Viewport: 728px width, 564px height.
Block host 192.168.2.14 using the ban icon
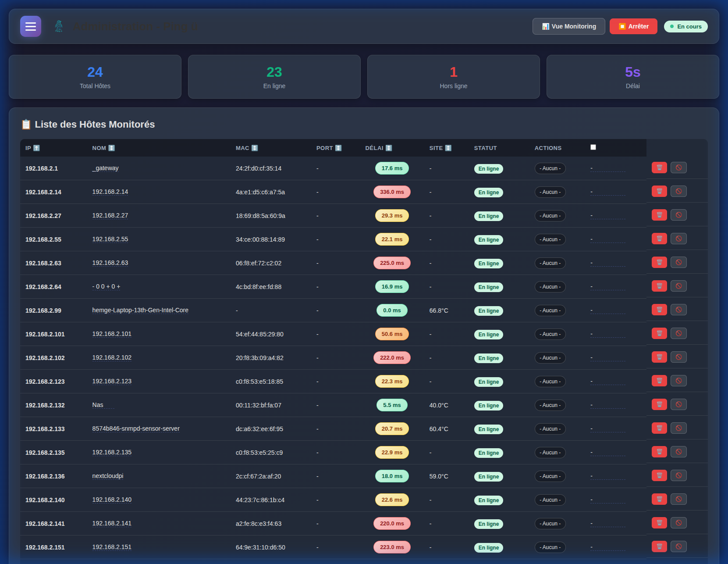[x=678, y=191]
